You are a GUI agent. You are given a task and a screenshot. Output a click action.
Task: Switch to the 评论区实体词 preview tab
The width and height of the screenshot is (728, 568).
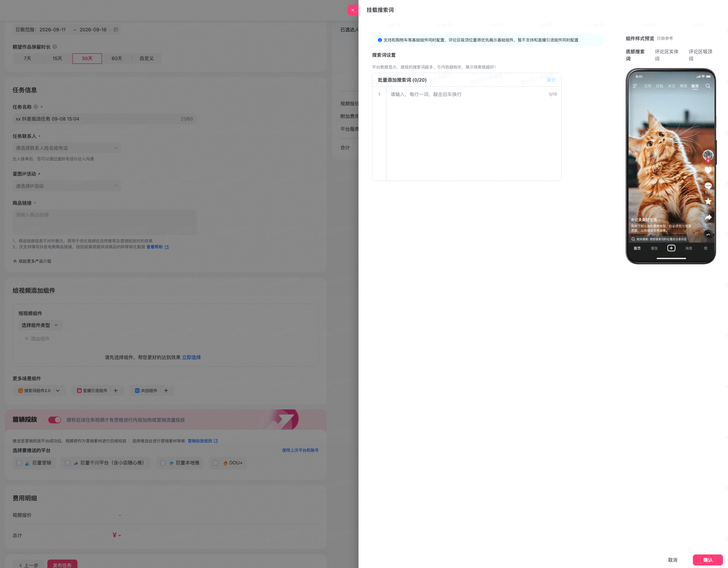(667, 55)
